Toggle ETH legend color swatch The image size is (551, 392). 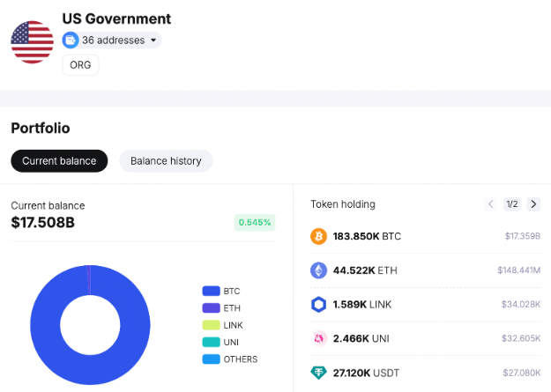(x=211, y=308)
